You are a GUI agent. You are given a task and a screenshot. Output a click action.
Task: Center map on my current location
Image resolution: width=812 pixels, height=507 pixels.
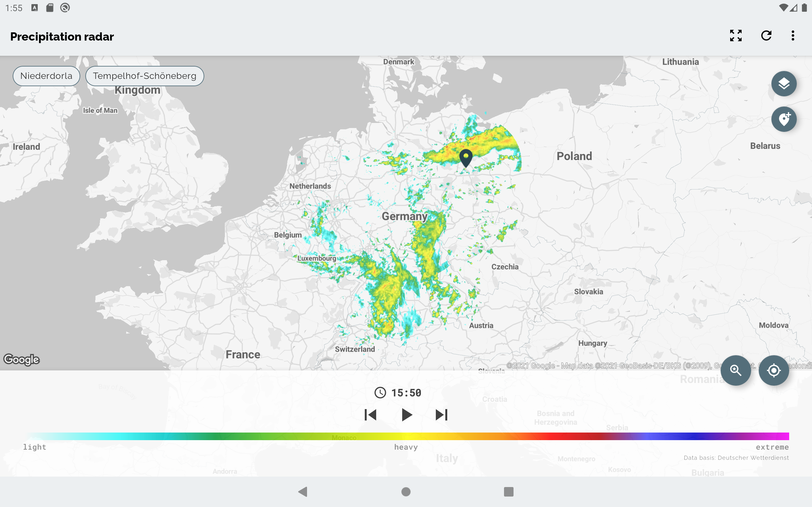click(x=773, y=370)
